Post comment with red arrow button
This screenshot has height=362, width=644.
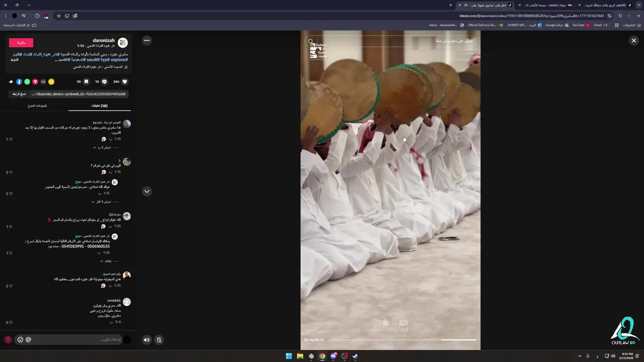click(8, 339)
